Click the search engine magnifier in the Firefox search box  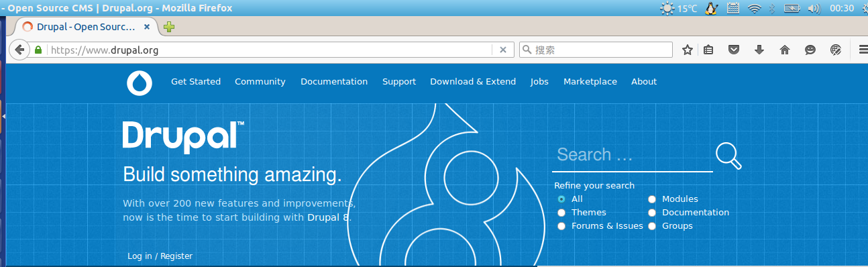click(x=527, y=50)
